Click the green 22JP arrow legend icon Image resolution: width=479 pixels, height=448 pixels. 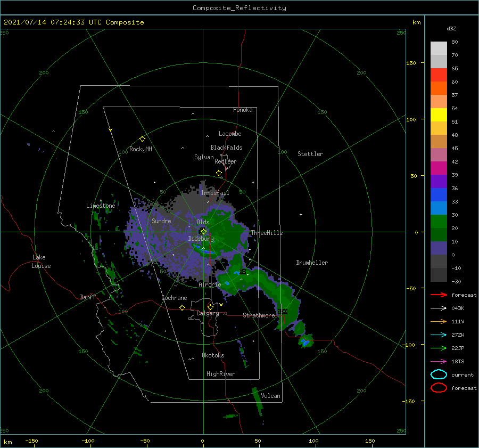(x=439, y=348)
